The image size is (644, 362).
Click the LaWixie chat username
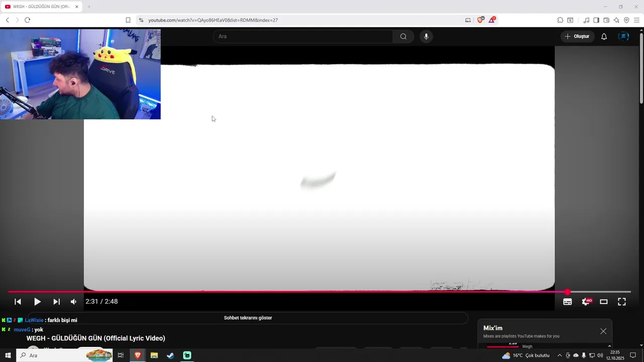point(34,320)
